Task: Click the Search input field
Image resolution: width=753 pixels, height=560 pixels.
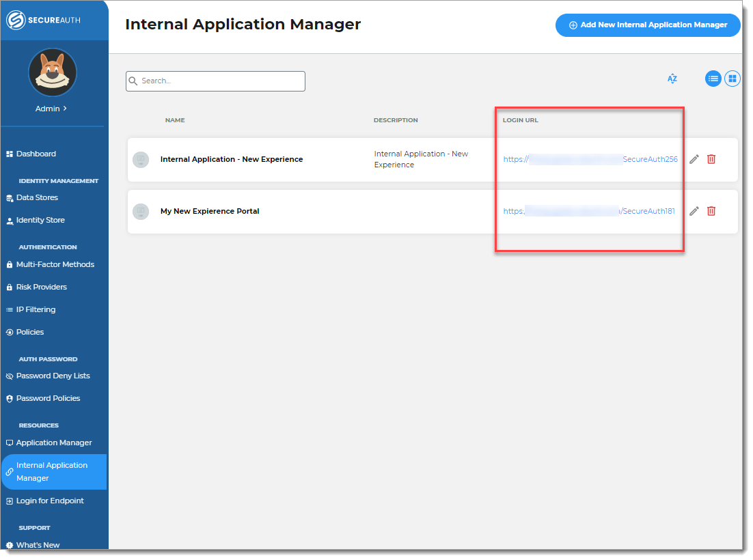Action: click(215, 81)
